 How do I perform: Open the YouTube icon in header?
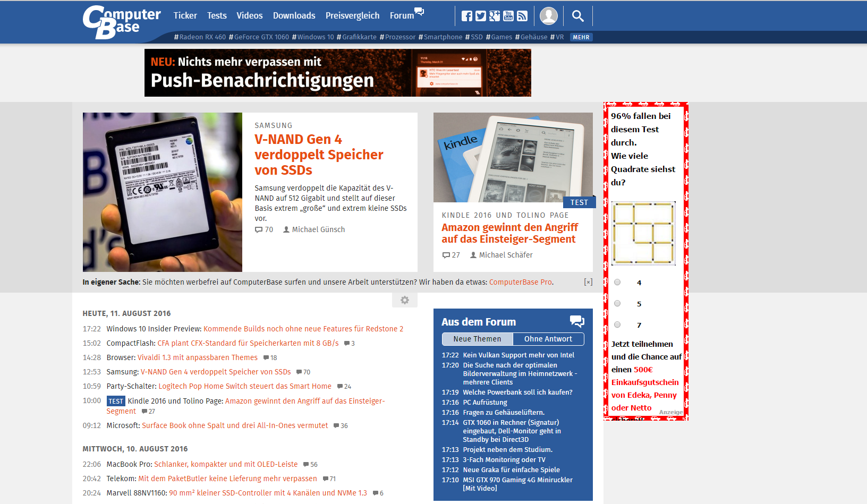coord(508,16)
